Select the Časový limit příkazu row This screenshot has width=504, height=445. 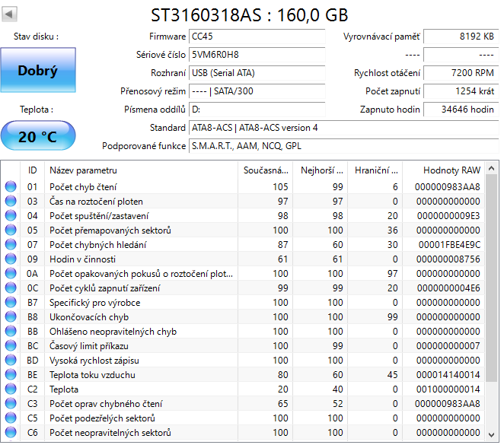[243, 345]
